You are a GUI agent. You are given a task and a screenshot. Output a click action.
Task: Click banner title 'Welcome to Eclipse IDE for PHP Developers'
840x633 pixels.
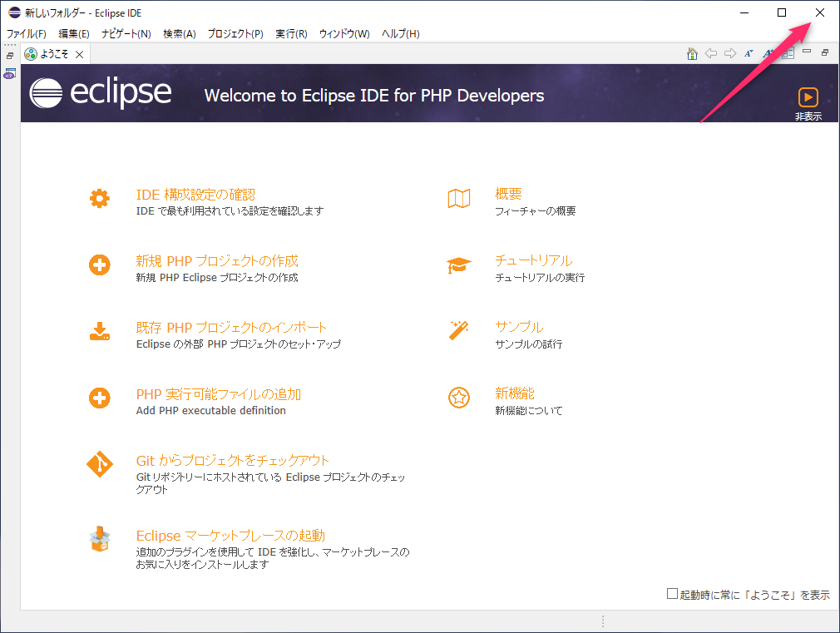[374, 96]
